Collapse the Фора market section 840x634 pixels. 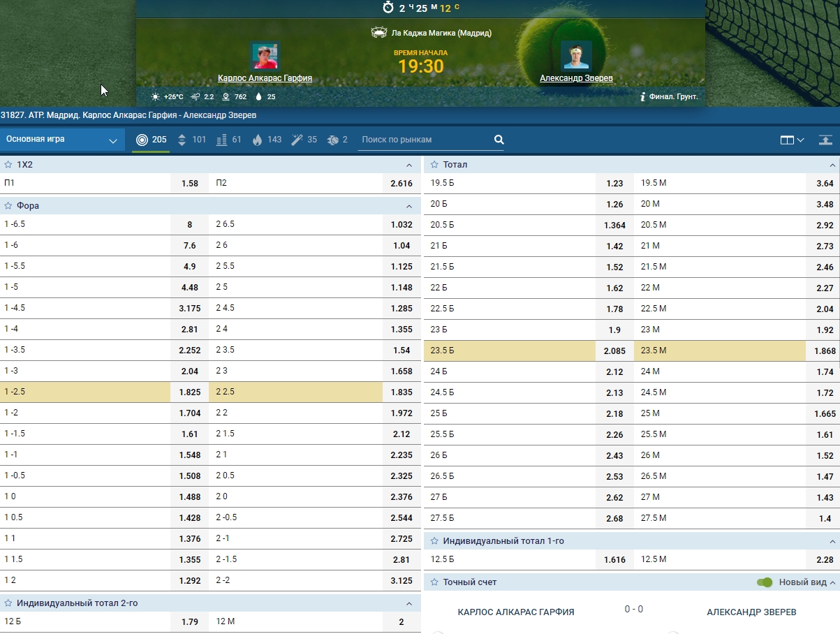click(x=409, y=207)
